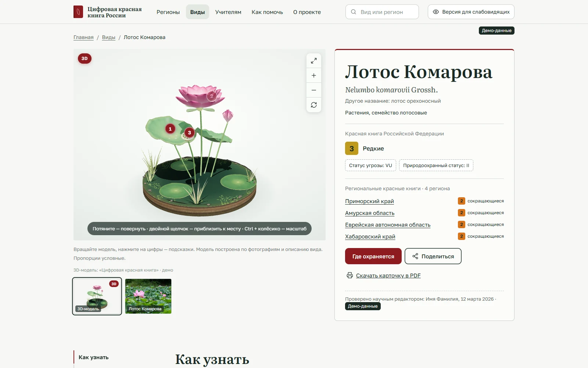The height and width of the screenshot is (368, 588).
Task: Select the Лотос Комарова photo thumbnail
Action: (148, 296)
